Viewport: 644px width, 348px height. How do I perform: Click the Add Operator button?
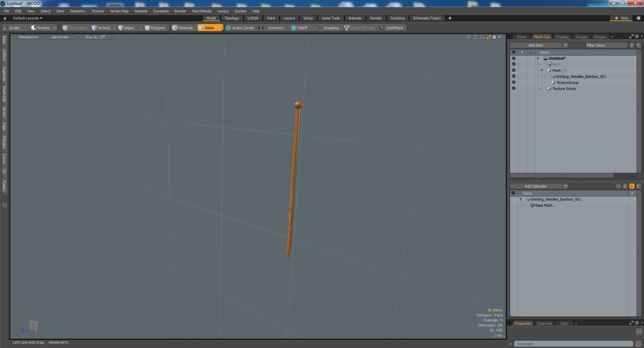pyautogui.click(x=536, y=186)
